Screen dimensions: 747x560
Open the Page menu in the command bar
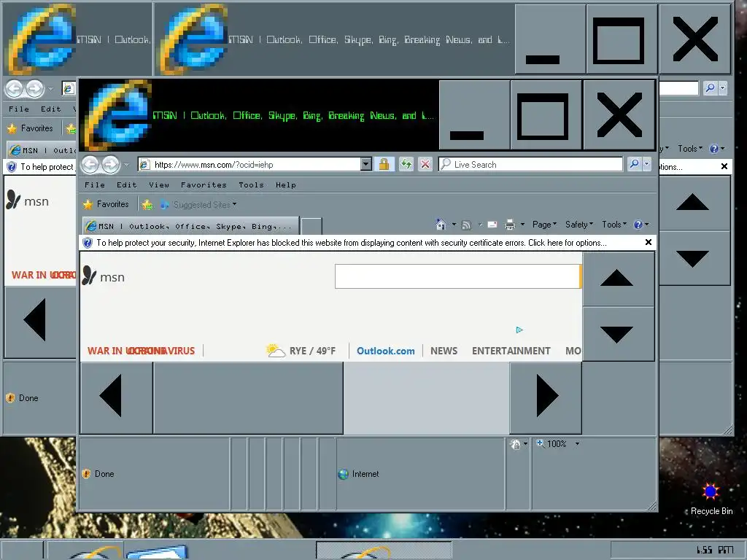pyautogui.click(x=544, y=225)
